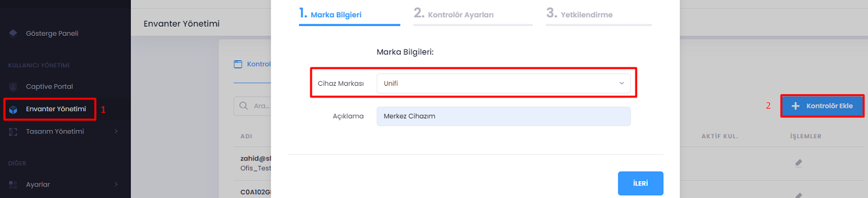Click the Ayarlar grid icon

(13, 185)
